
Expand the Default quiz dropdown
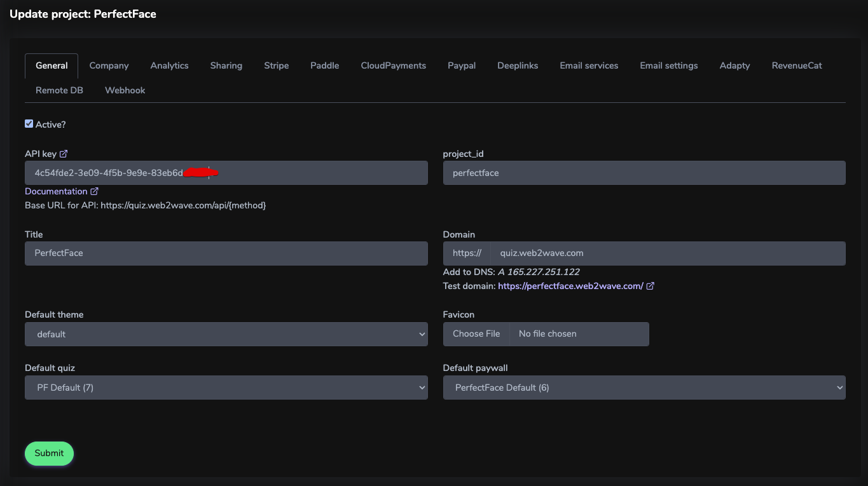tap(226, 388)
